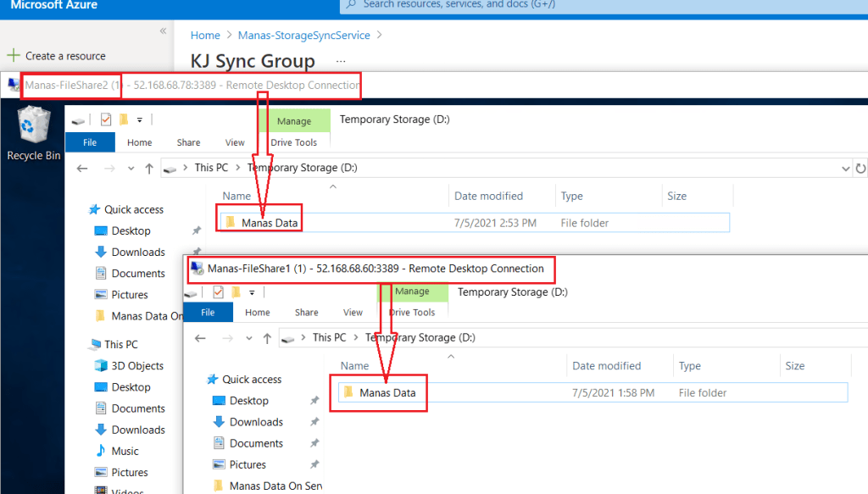868x494 pixels.
Task: Select Quick access in FileShare1 navigation pane
Action: (244, 379)
